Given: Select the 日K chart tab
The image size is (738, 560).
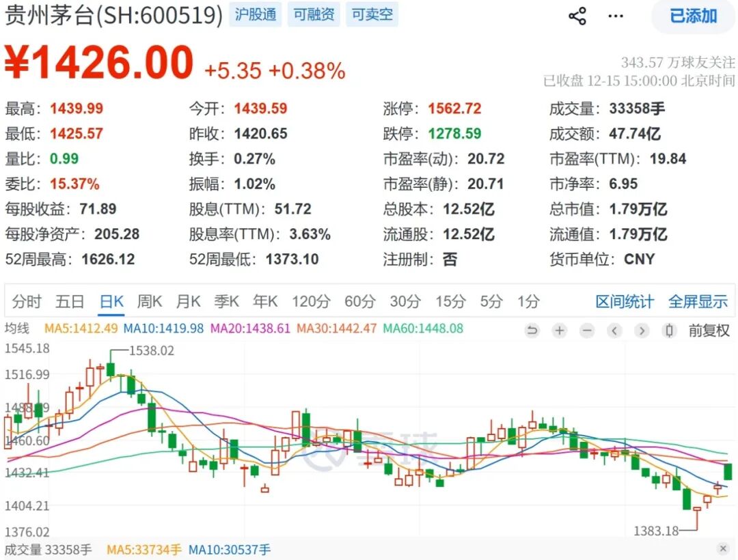Looking at the screenshot, I should click(111, 301).
